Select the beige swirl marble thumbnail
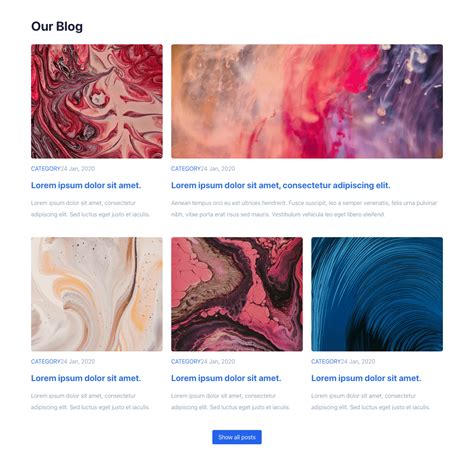The image size is (474, 460). pyautogui.click(x=97, y=294)
